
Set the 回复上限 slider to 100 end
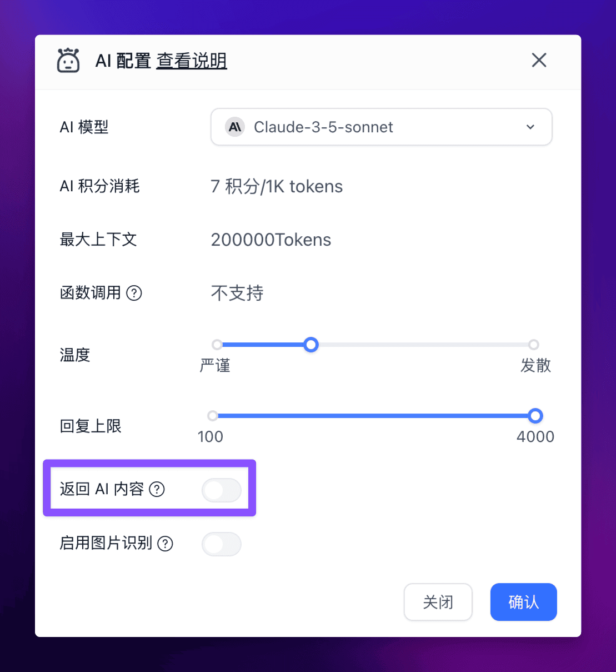(213, 416)
